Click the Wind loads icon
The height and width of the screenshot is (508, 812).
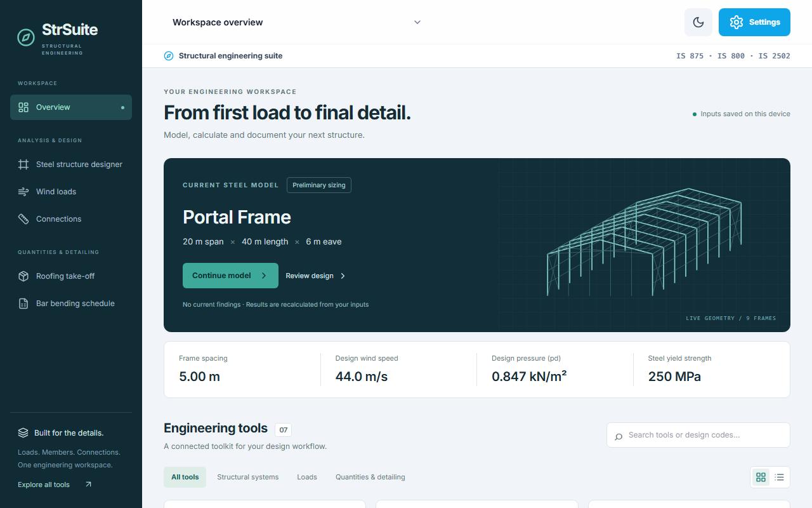pyautogui.click(x=23, y=192)
